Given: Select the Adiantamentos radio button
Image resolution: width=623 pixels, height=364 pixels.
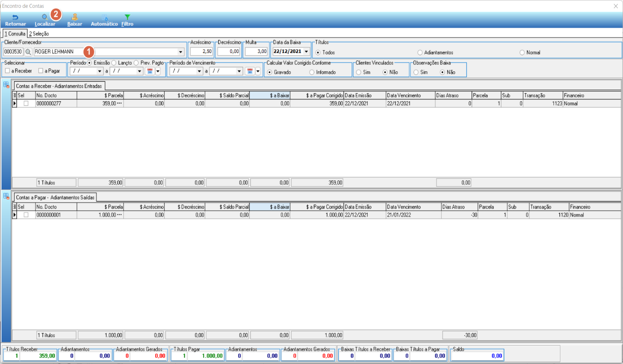Looking at the screenshot, I should coord(420,52).
